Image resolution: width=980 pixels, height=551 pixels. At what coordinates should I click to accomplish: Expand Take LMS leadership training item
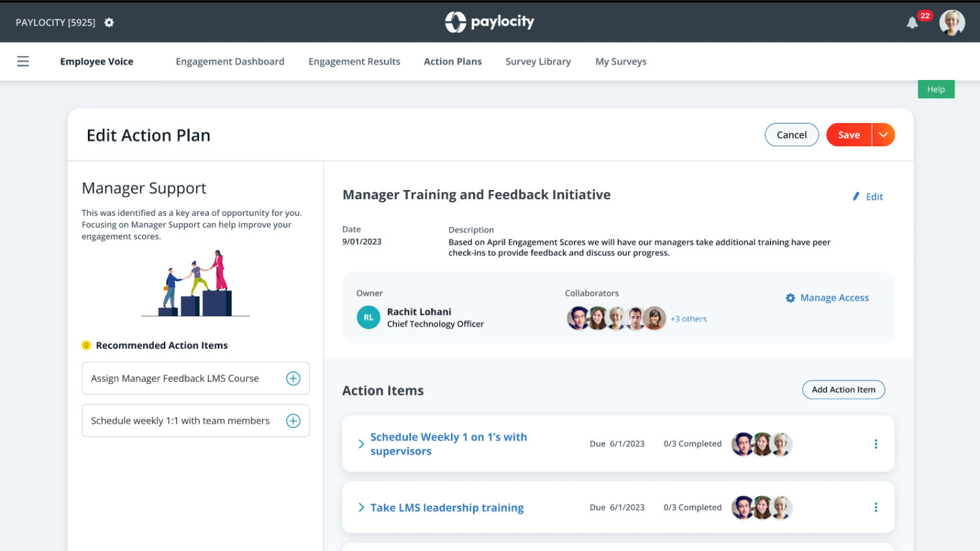pyautogui.click(x=361, y=507)
